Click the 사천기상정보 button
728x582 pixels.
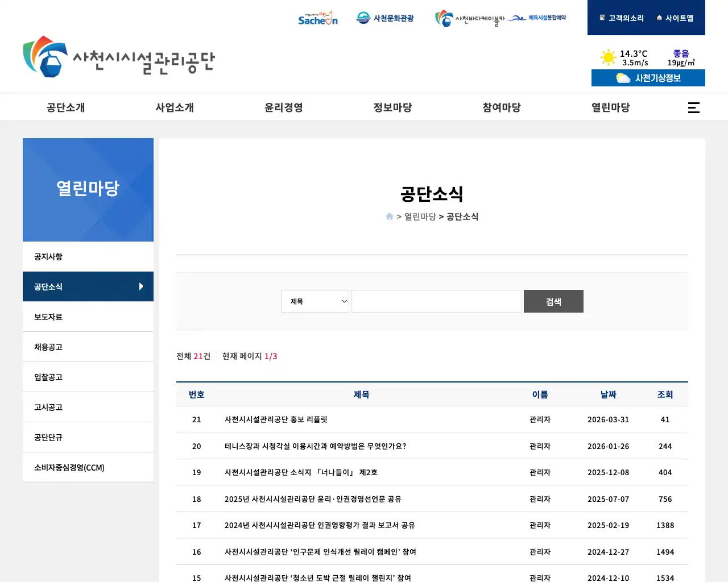pyautogui.click(x=648, y=78)
